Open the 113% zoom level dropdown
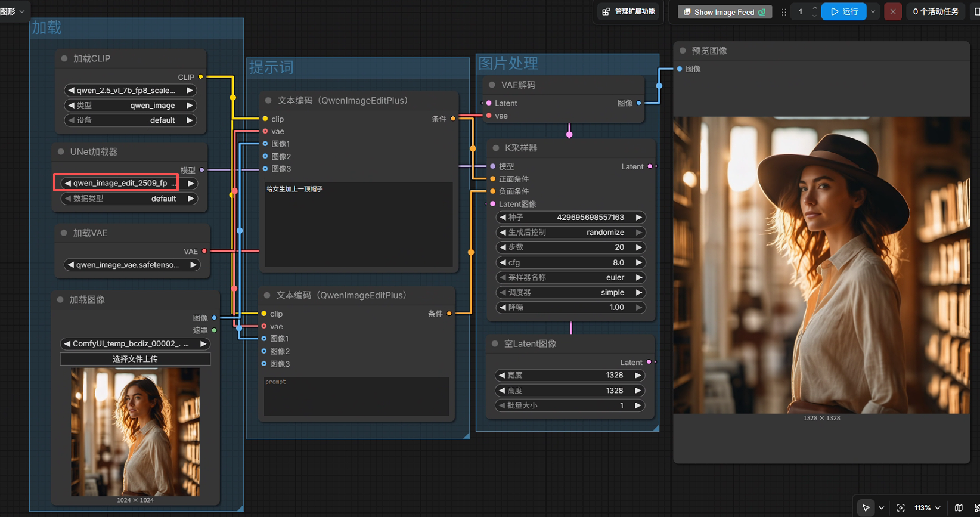This screenshot has height=517, width=980. [x=928, y=507]
